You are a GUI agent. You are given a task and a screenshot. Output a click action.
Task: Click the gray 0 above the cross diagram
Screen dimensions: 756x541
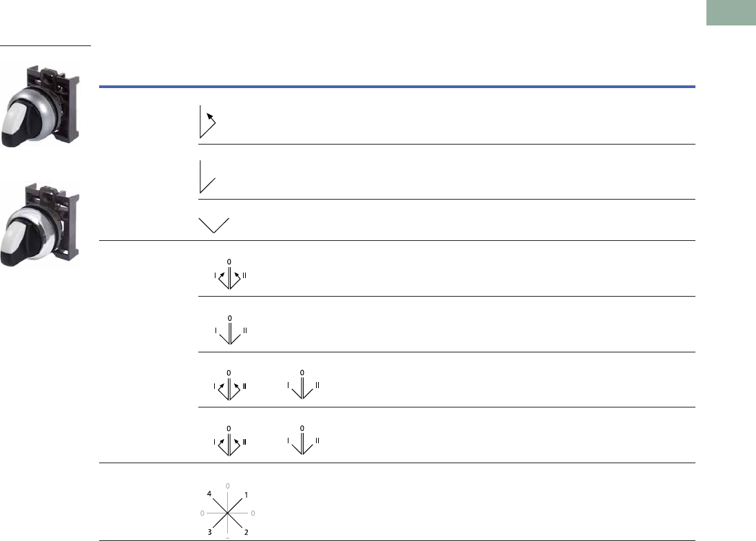228,486
